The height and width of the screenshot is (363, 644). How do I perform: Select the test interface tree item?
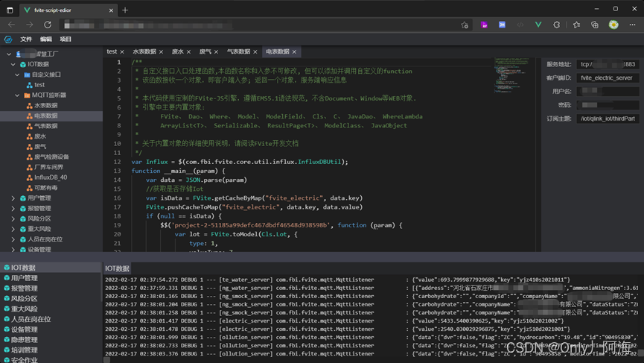pyautogui.click(x=39, y=85)
